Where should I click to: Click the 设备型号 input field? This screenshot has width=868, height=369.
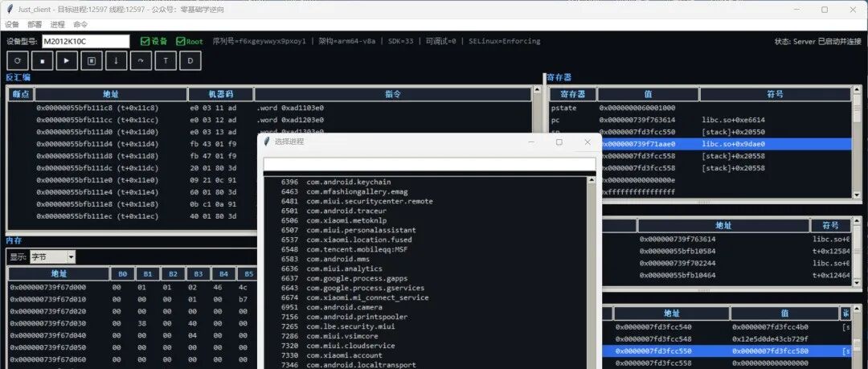coord(85,41)
